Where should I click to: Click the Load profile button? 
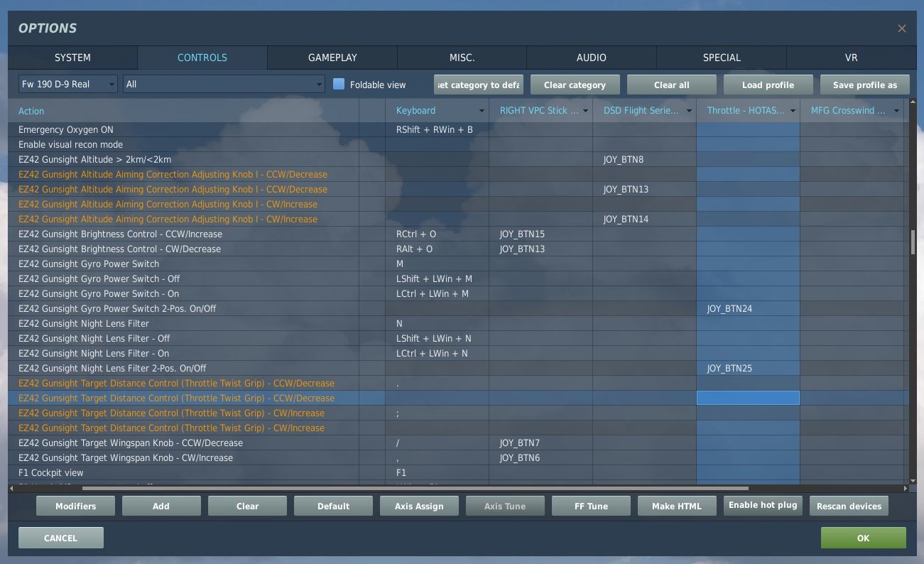click(x=768, y=85)
